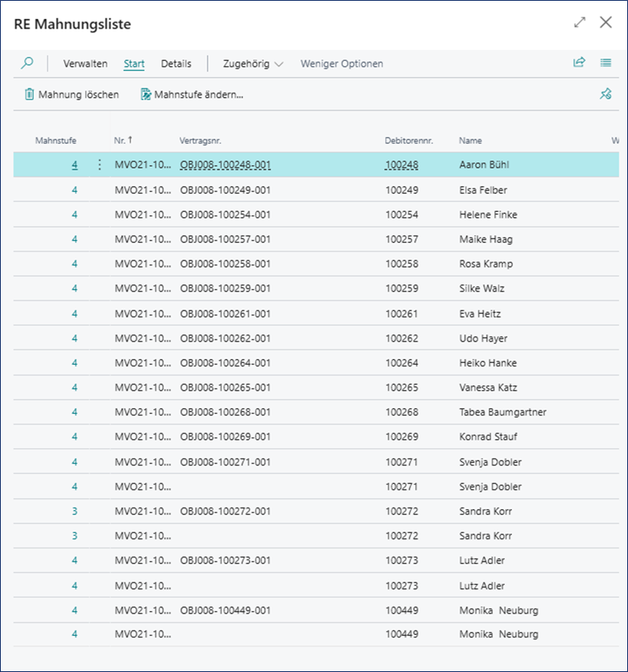Click the trash icon for Mahnung löschen
This screenshot has width=628, height=672.
(29, 94)
